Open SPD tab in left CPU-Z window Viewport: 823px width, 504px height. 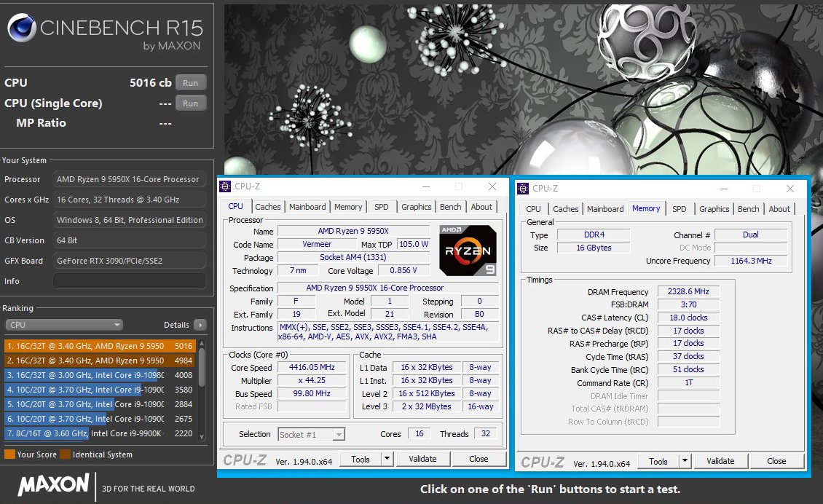382,207
